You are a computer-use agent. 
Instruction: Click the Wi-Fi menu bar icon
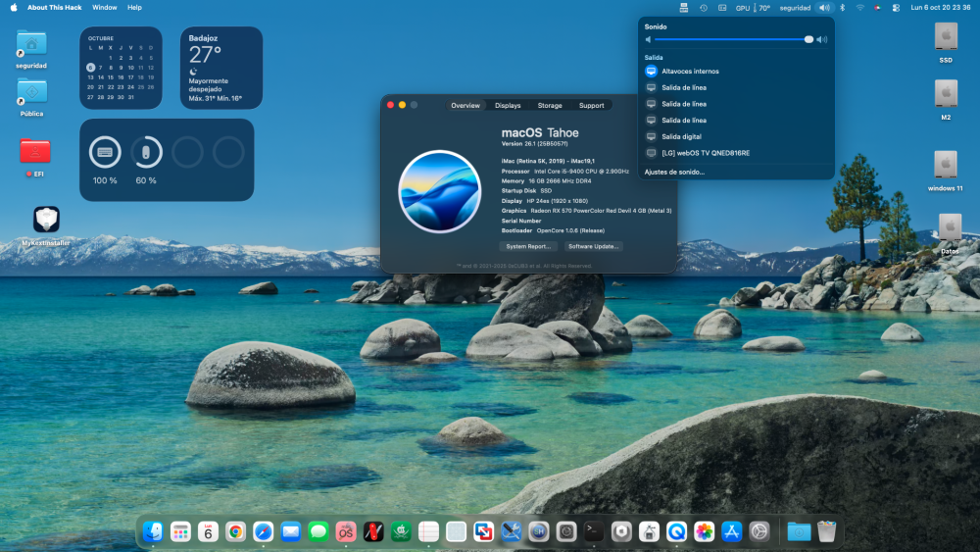point(860,8)
